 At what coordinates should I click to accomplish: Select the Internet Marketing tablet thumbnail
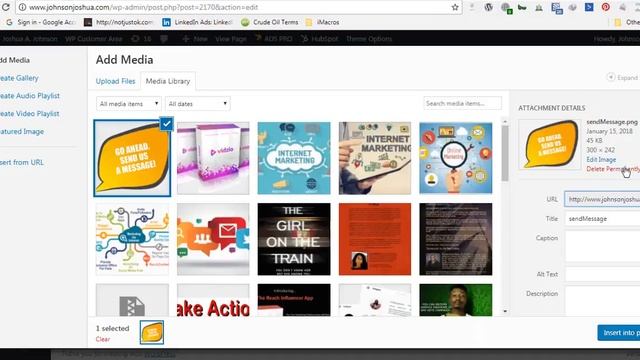[375, 158]
